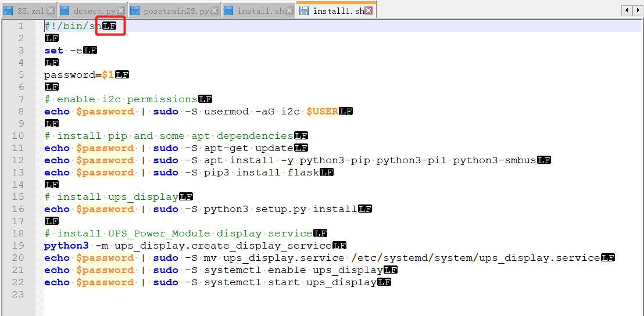
Task: Select the install1.sh tab
Action: (337, 10)
